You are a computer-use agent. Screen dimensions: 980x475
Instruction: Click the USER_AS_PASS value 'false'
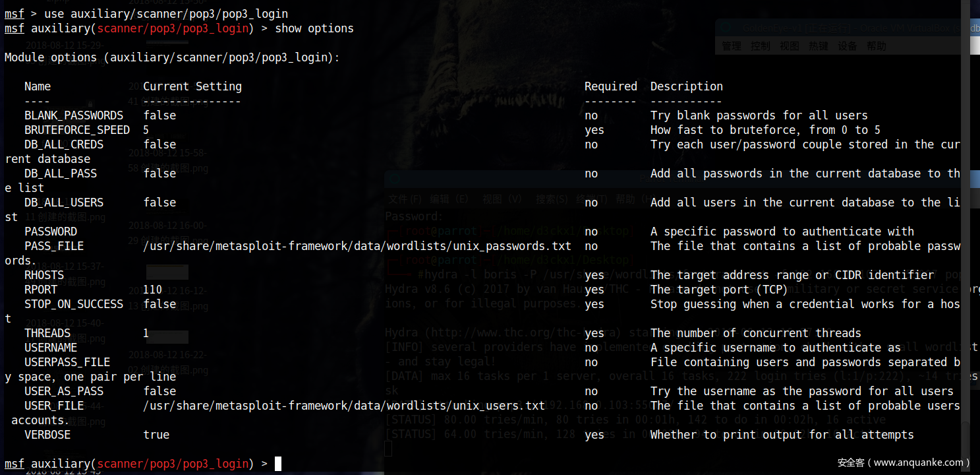click(159, 391)
